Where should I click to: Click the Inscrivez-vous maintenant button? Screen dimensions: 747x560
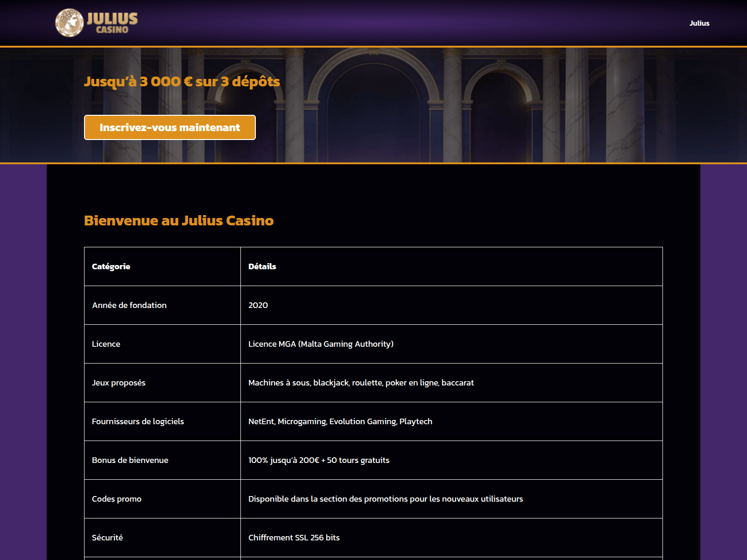pyautogui.click(x=170, y=127)
